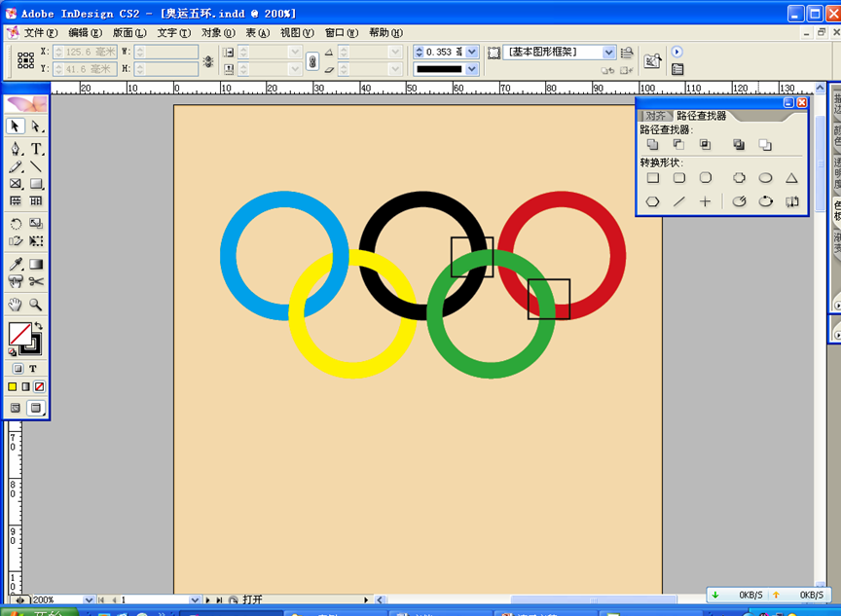Toggle formatting affects text button
The width and height of the screenshot is (841, 616).
point(33,369)
